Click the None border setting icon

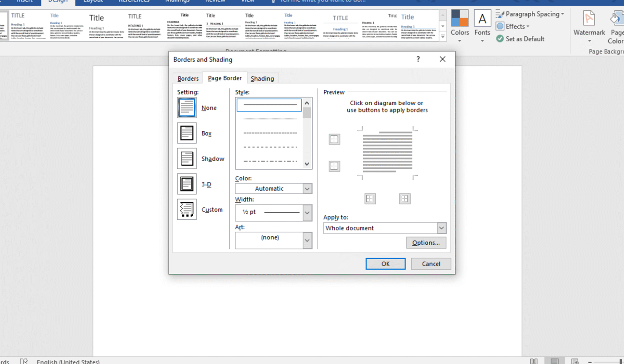tap(187, 108)
